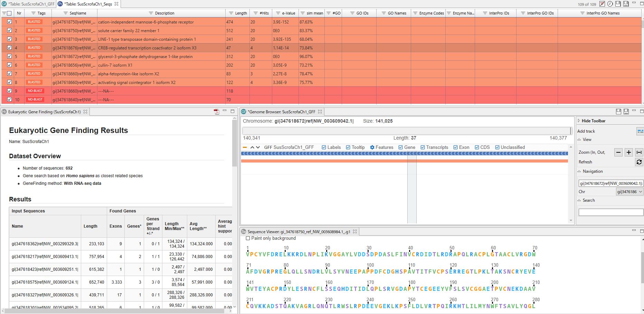
Task: Toggle the CDS checkbox
Action: [477, 148]
